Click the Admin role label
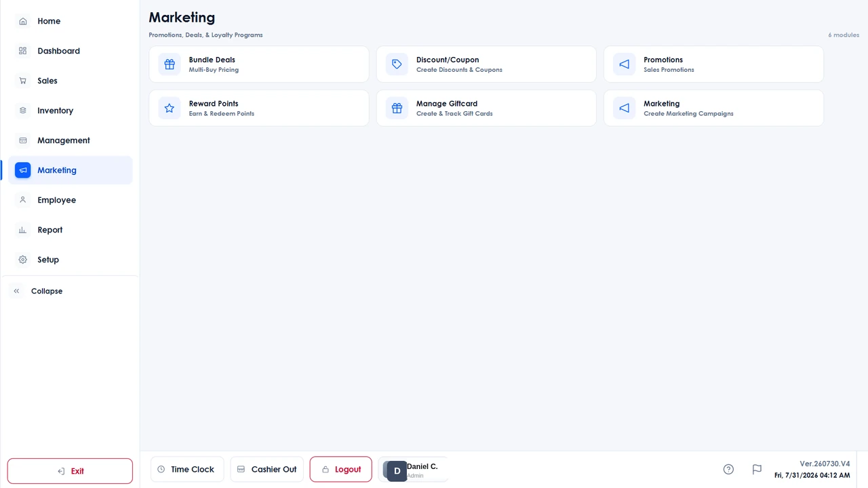 [415, 476]
